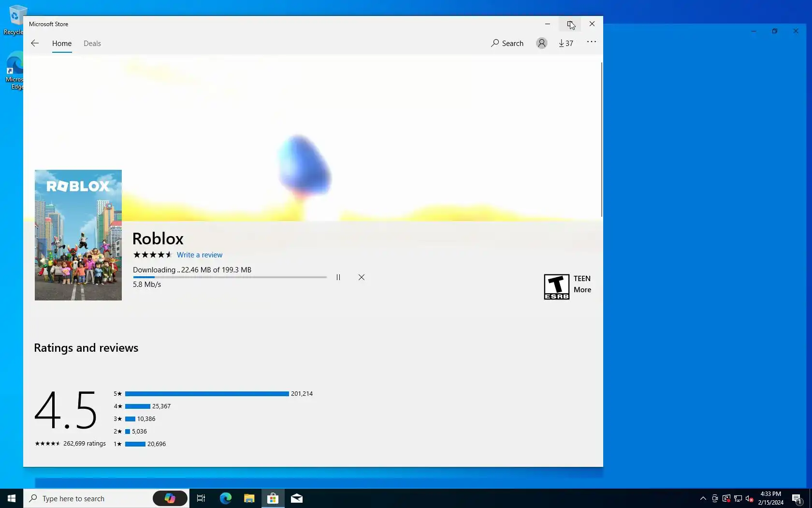Select the 4-star ratings bar
The image size is (812, 508).
[138, 406]
